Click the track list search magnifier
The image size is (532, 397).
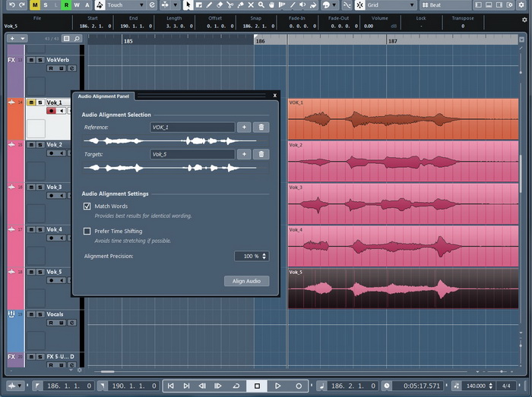coord(77,39)
